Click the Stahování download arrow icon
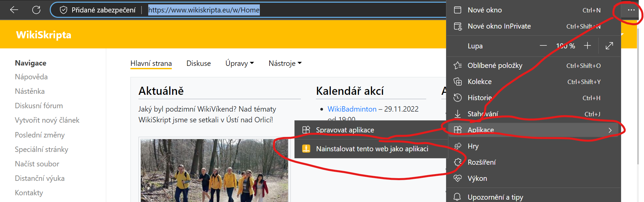 pos(457,114)
